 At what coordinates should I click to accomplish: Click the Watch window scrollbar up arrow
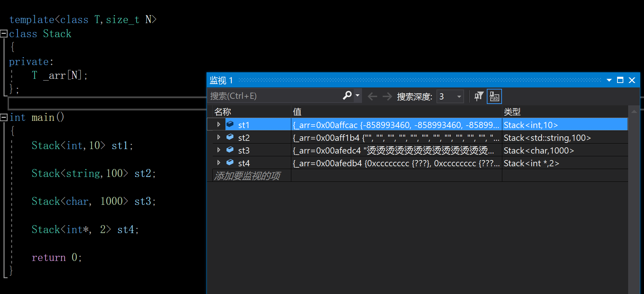[634, 112]
